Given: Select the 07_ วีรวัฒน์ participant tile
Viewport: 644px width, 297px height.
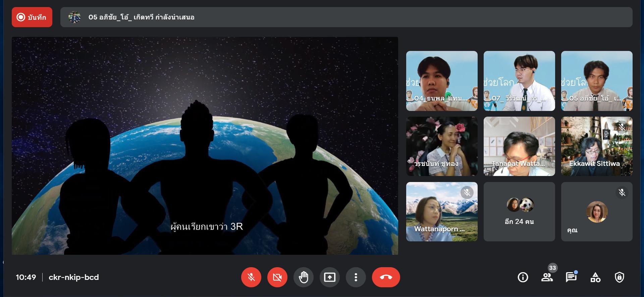Looking at the screenshot, I should pyautogui.click(x=519, y=81).
